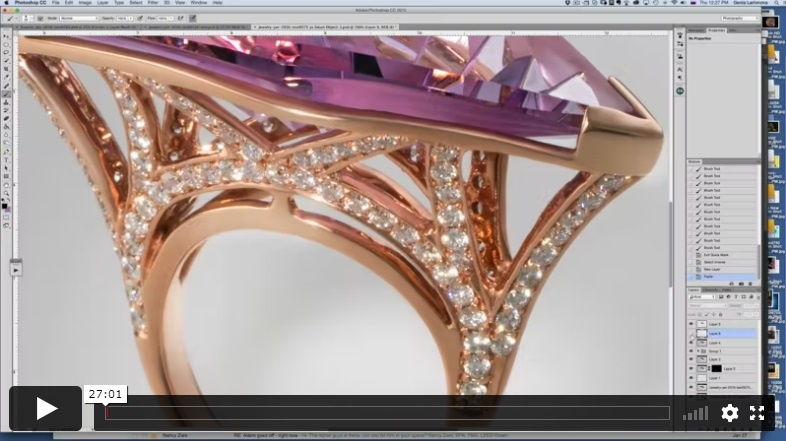Click the lock image pixels brush icon

click(707, 315)
